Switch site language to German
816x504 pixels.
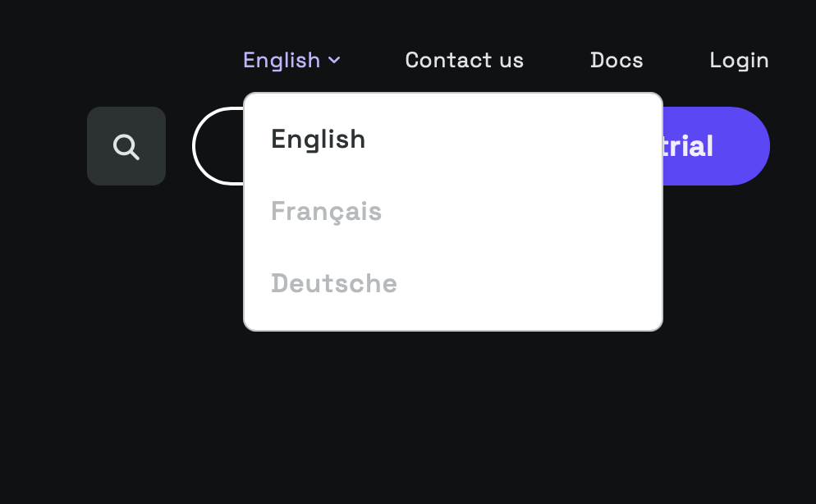point(333,284)
